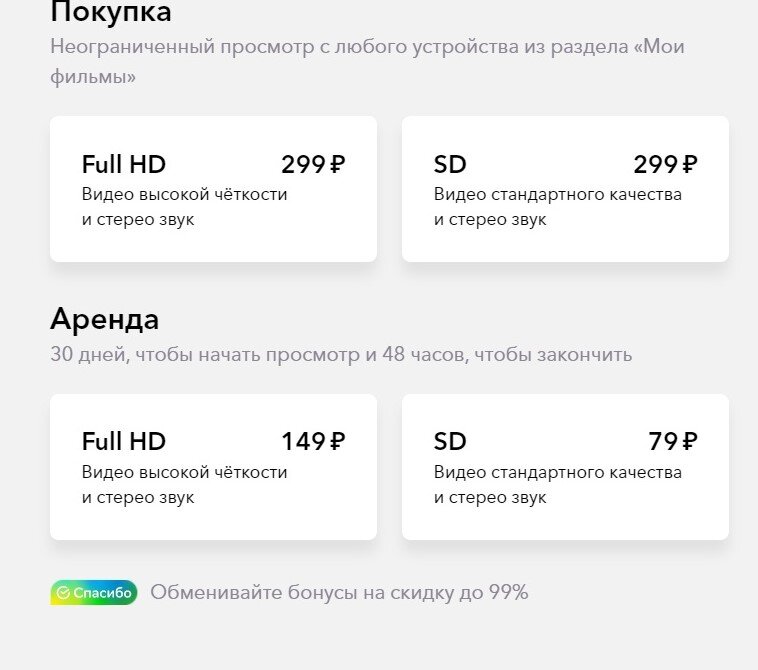
Task: Select Full HD purchase option for 299 ₽
Action: click(213, 189)
